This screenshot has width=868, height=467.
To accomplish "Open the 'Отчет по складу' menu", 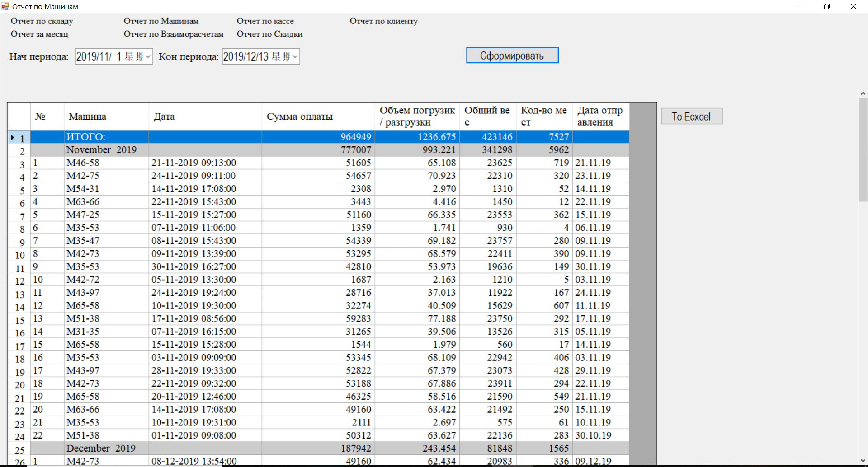I will click(x=42, y=21).
